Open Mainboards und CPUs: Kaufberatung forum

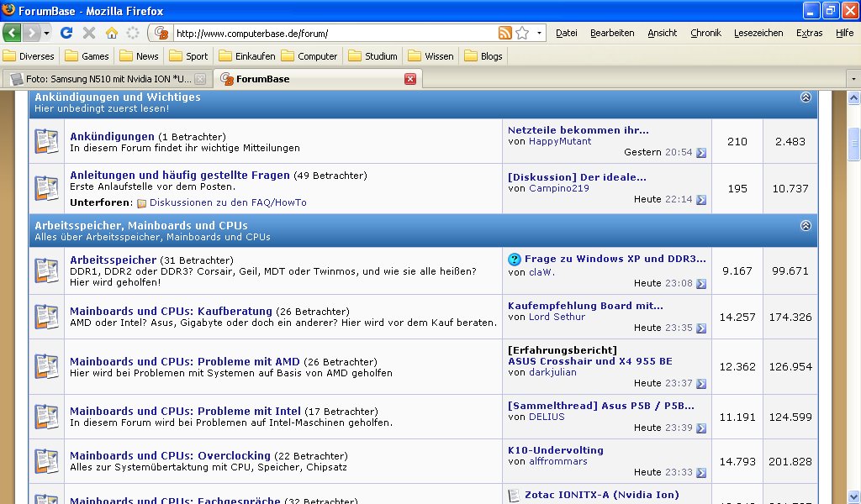point(171,311)
